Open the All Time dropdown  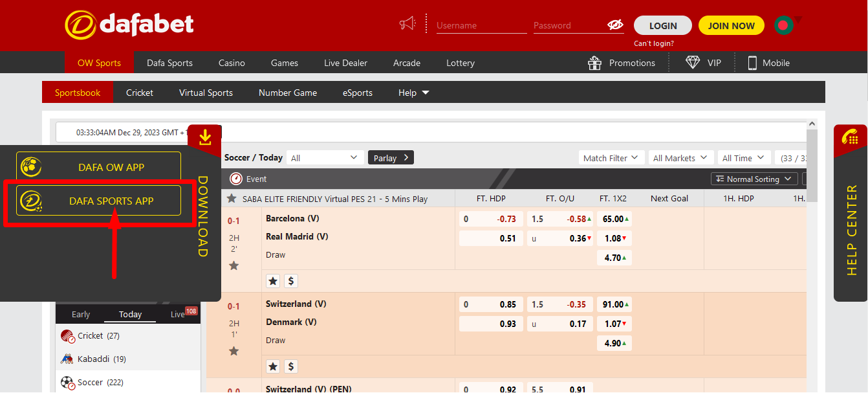pyautogui.click(x=743, y=157)
